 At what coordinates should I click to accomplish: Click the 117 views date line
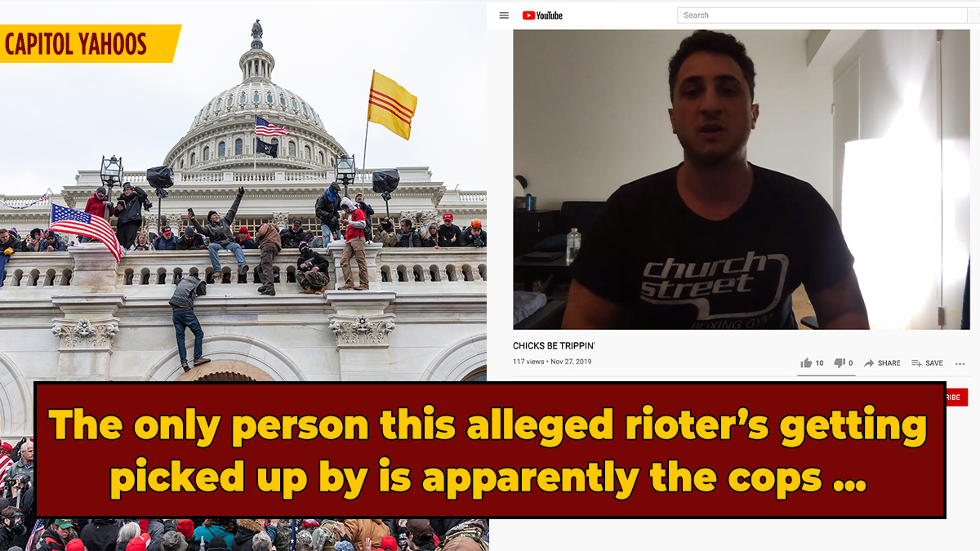click(552, 362)
